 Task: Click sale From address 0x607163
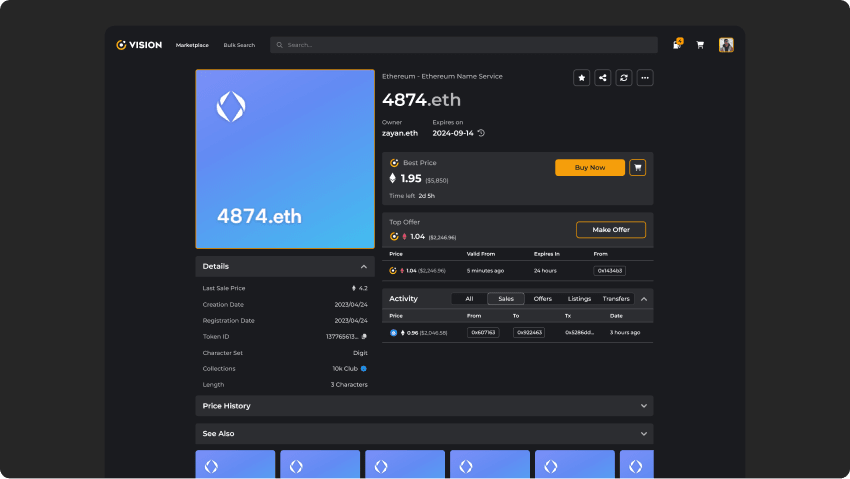point(483,333)
